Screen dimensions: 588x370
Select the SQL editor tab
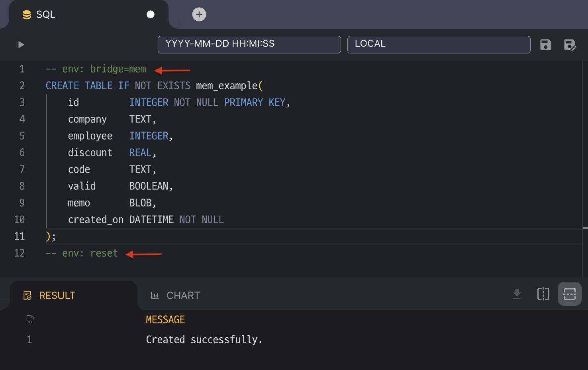[x=45, y=15]
